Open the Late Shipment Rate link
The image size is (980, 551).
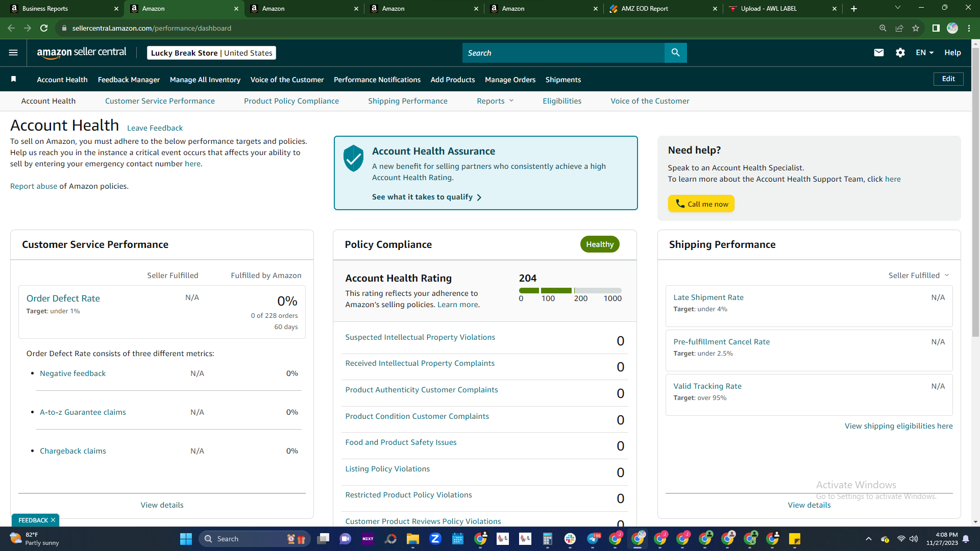point(708,297)
